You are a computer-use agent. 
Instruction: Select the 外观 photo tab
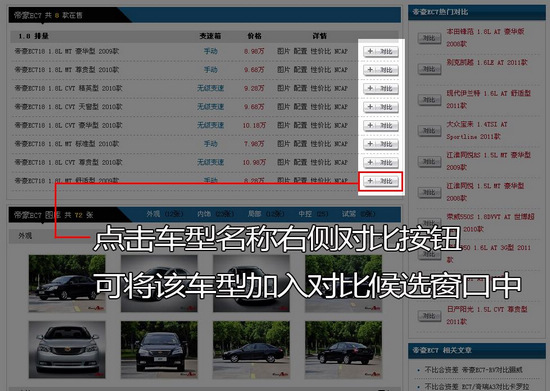165,214
